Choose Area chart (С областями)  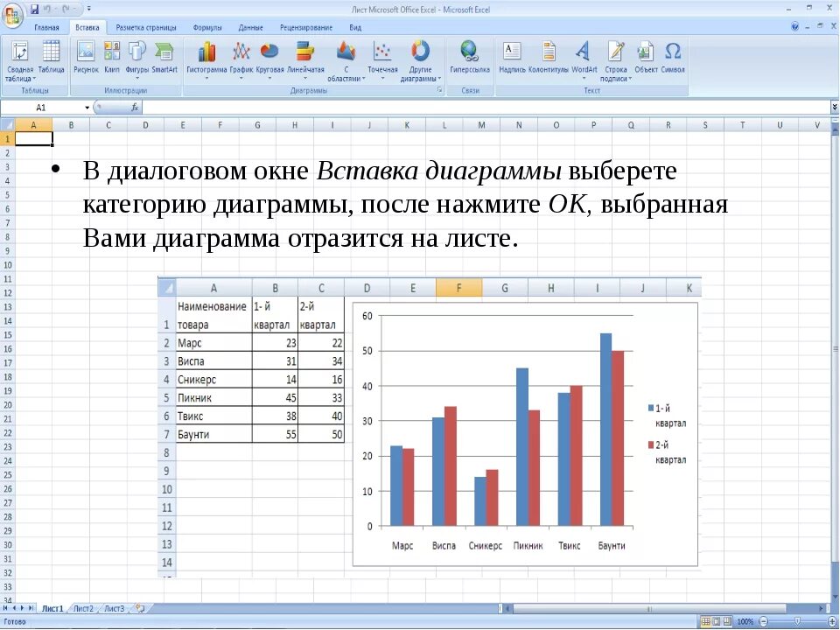pos(346,61)
